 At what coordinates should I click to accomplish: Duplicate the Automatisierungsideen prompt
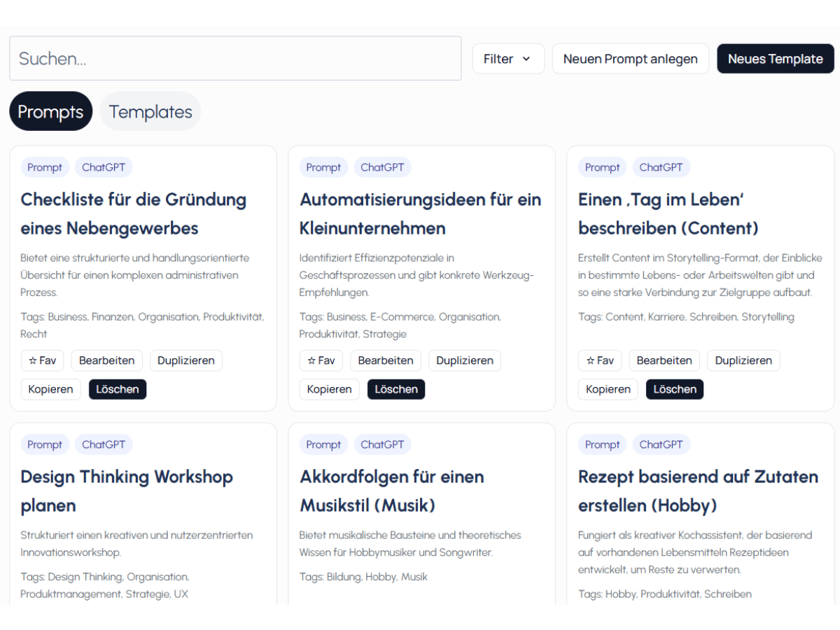(x=465, y=360)
